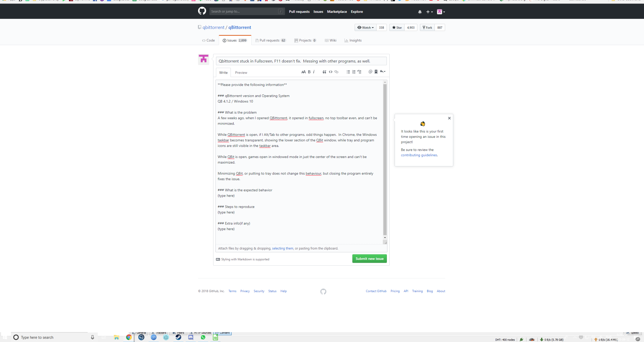Open the Terms footer link
Viewport: 644px width, 342px height.
(232, 291)
